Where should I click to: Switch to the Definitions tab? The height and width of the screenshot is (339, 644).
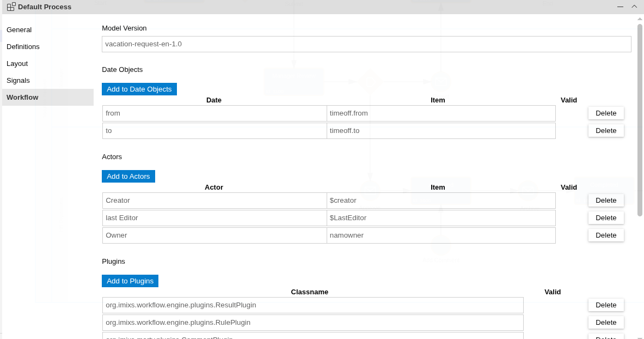[x=23, y=46]
